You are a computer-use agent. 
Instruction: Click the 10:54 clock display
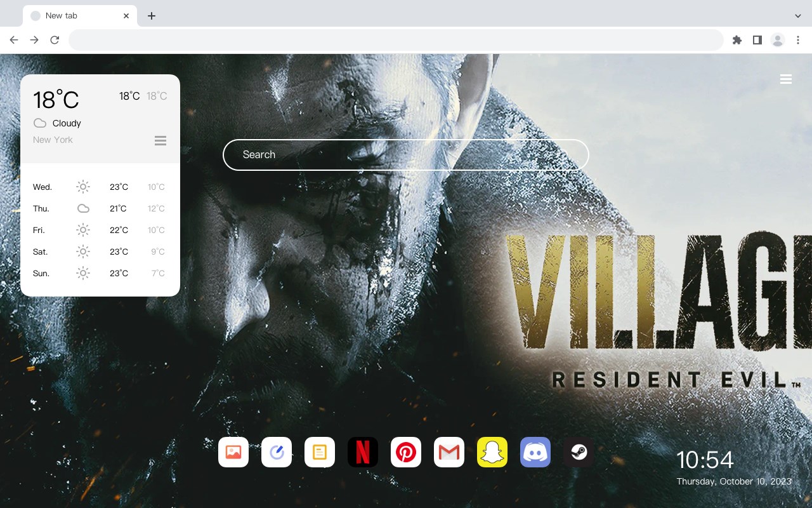coord(705,460)
